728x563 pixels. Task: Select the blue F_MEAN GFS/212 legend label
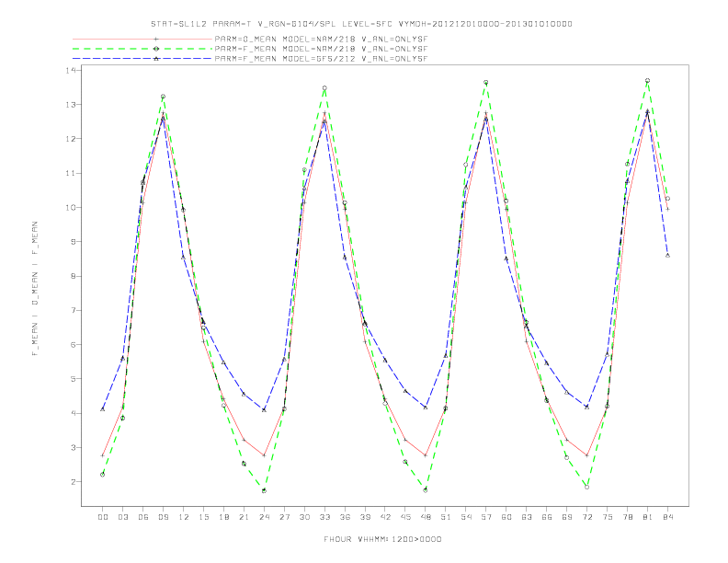click(x=321, y=59)
